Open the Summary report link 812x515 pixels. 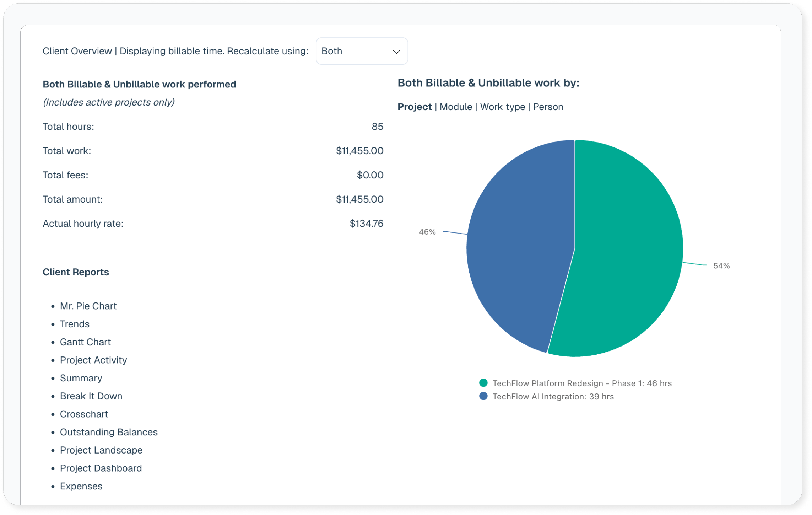click(x=81, y=378)
